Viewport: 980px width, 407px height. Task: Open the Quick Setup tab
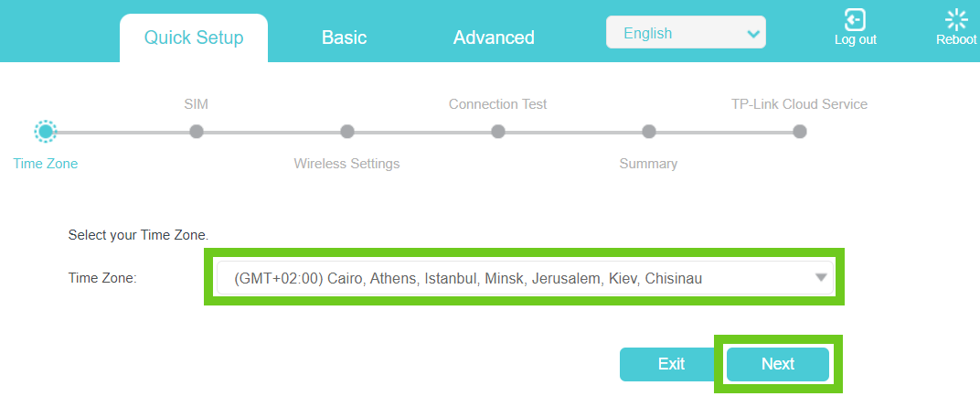(194, 37)
